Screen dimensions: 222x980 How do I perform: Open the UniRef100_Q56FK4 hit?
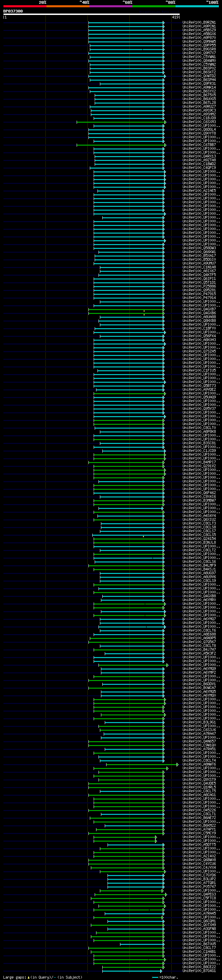tap(199, 336)
